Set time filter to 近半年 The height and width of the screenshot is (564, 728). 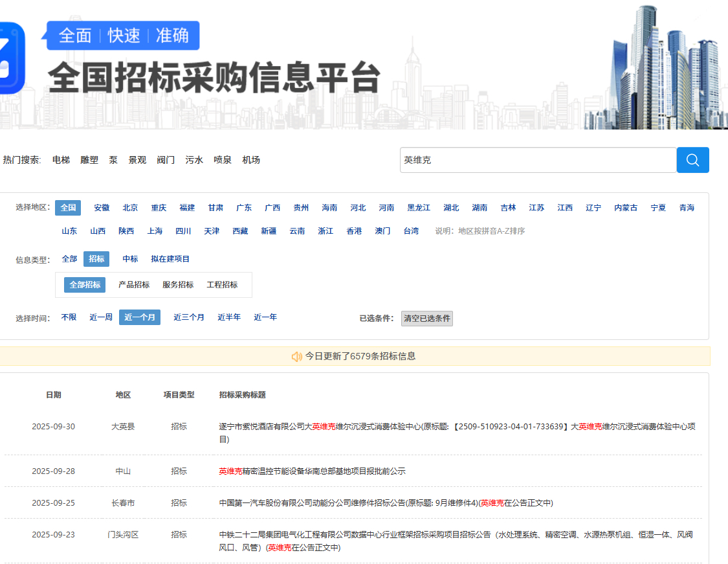[229, 317]
